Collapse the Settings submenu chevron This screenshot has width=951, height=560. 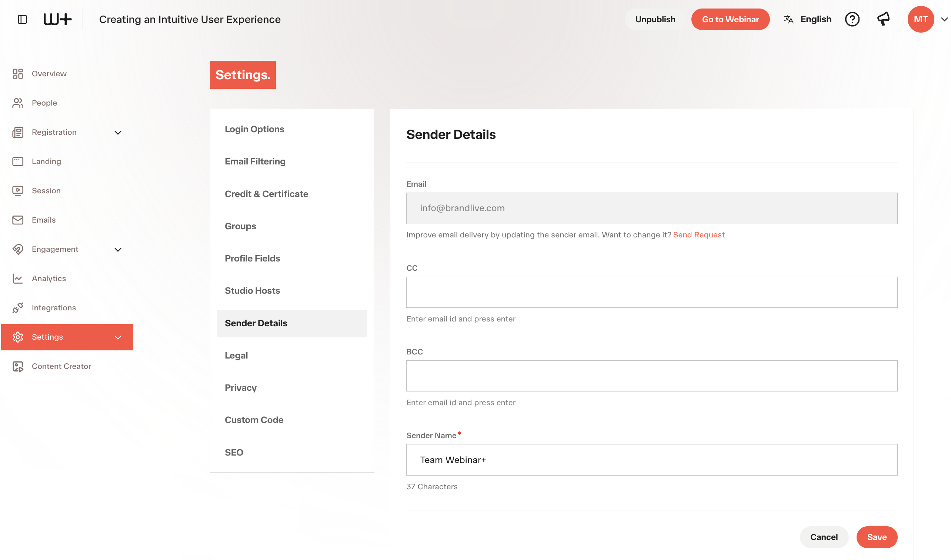[118, 337]
